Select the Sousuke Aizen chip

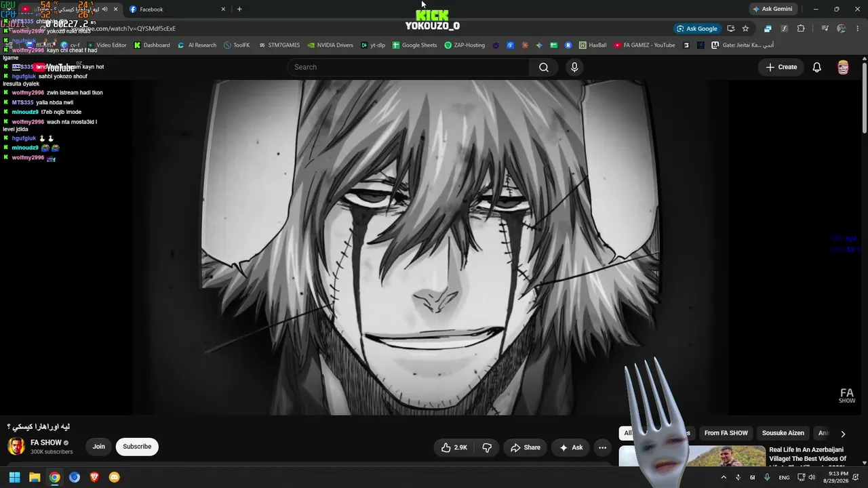783,433
